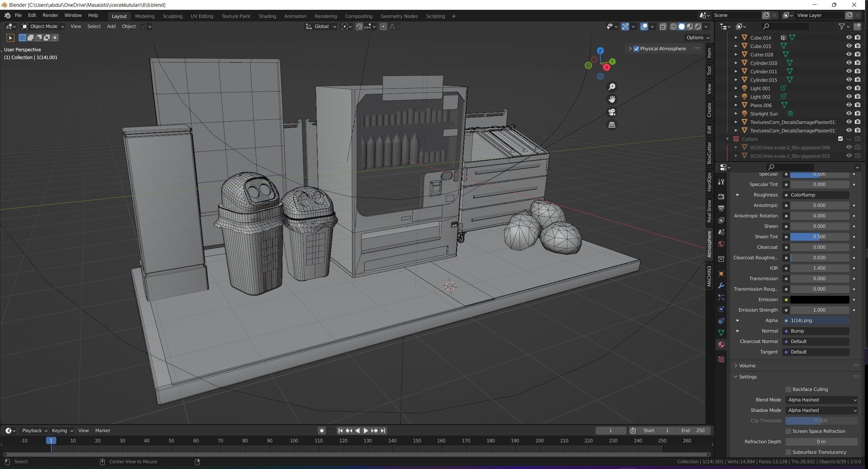
Task: Open the viewport Options dropdown
Action: click(x=698, y=37)
